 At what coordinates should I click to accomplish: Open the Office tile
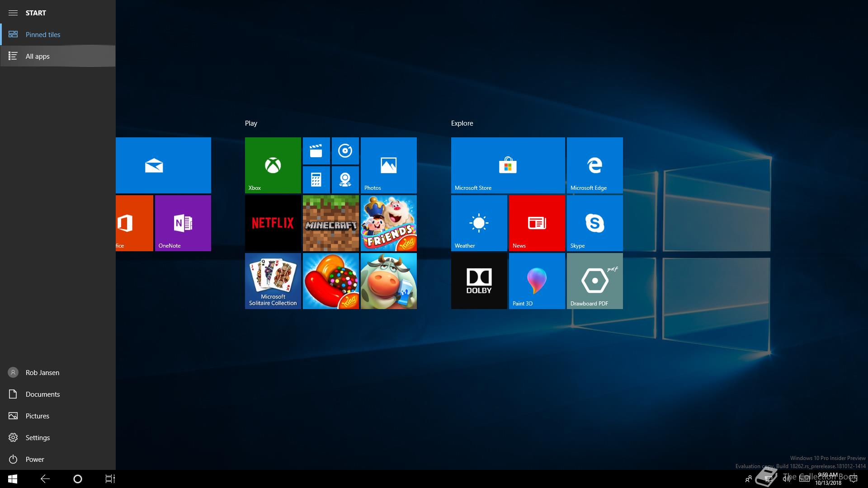134,223
